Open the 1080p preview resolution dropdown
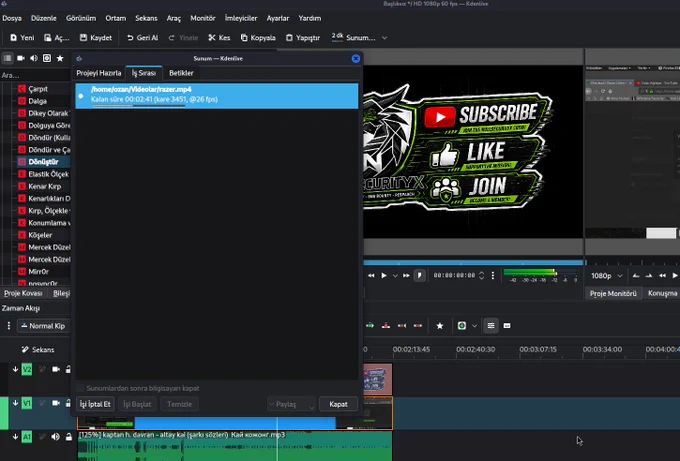 [607, 276]
